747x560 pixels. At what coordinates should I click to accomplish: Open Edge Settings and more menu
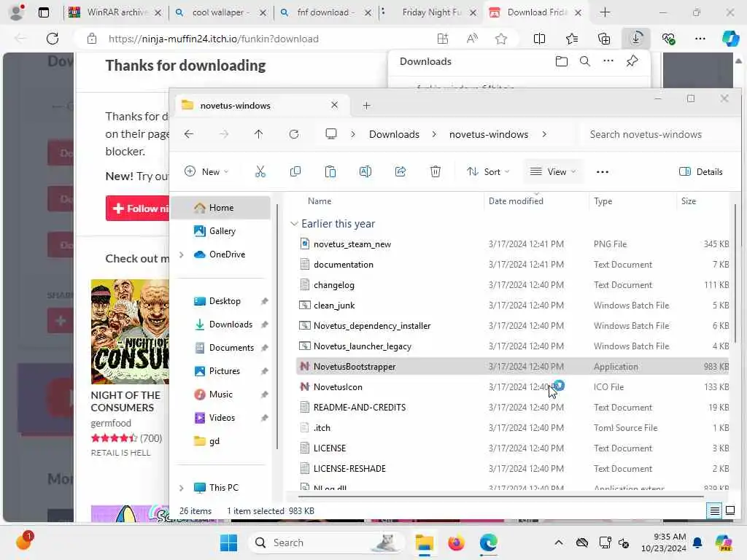coord(700,39)
